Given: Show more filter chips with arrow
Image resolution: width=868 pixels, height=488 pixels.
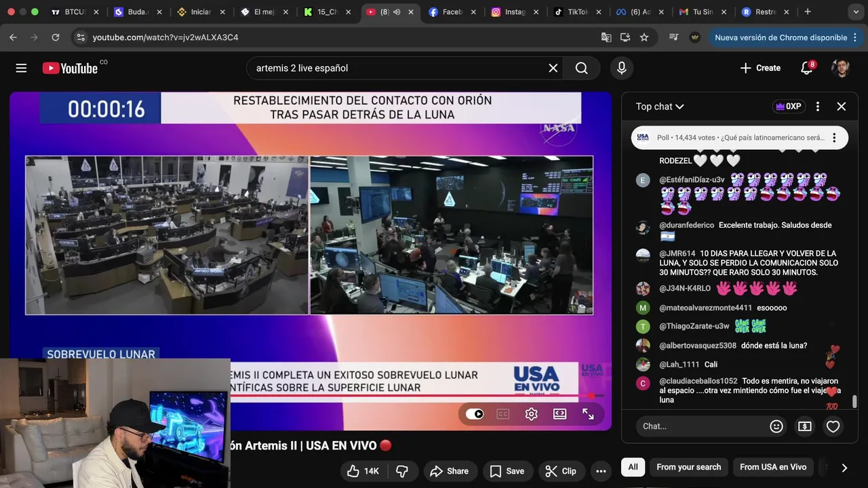Looking at the screenshot, I should (x=844, y=468).
